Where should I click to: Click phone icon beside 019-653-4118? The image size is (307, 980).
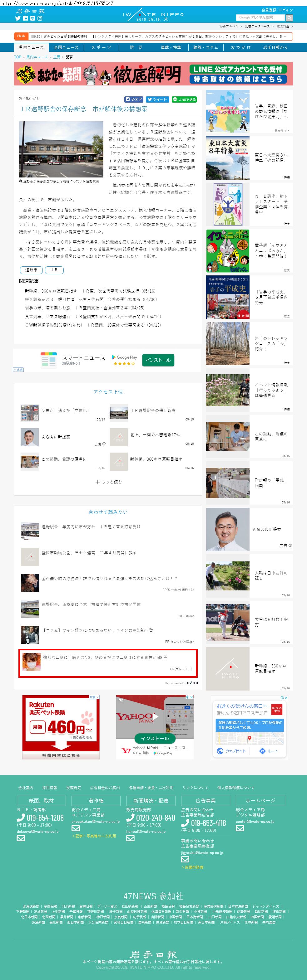185,823
